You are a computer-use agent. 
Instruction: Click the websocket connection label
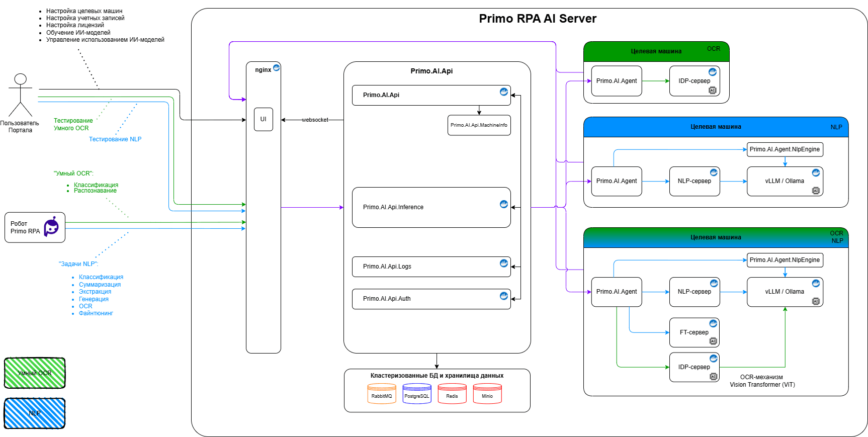[x=315, y=120]
